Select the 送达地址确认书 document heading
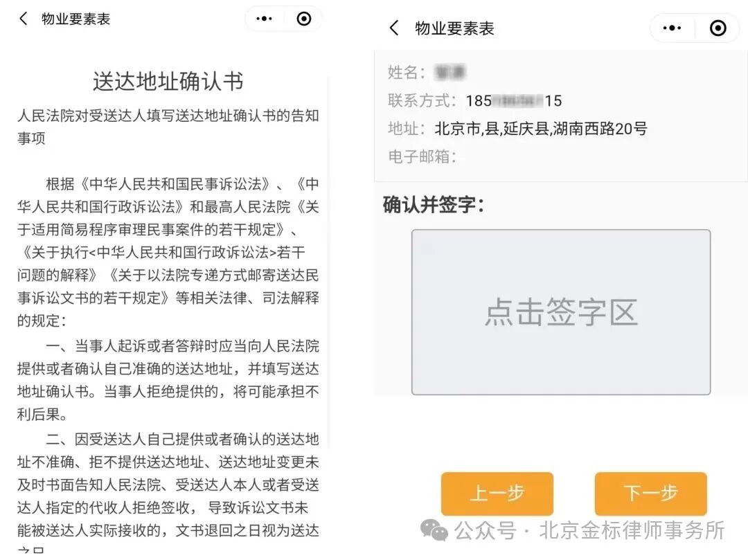This screenshot has height=560, width=748. point(168,81)
